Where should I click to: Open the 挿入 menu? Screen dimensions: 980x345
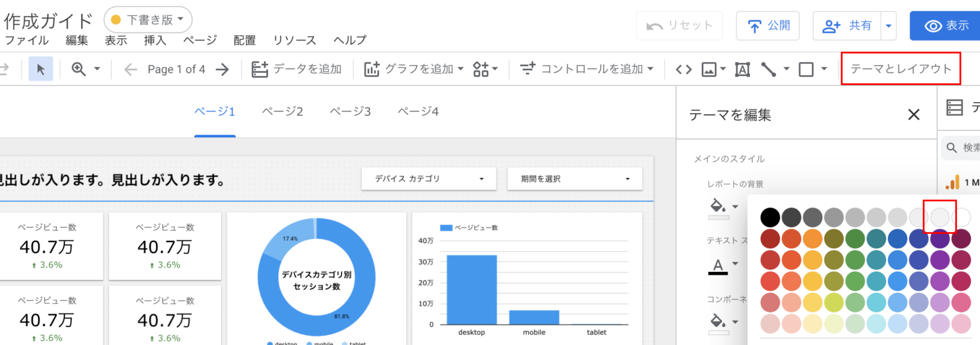click(155, 40)
